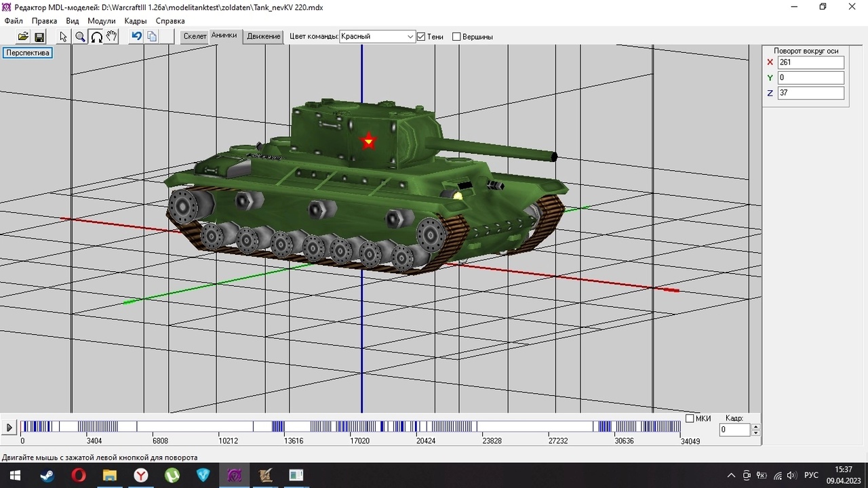Click the Перспектива view button
The width and height of the screenshot is (868, 488).
tap(28, 53)
